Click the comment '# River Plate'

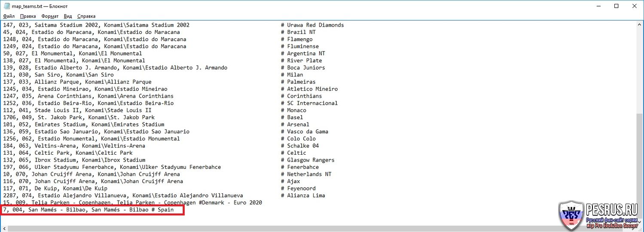(x=302, y=61)
